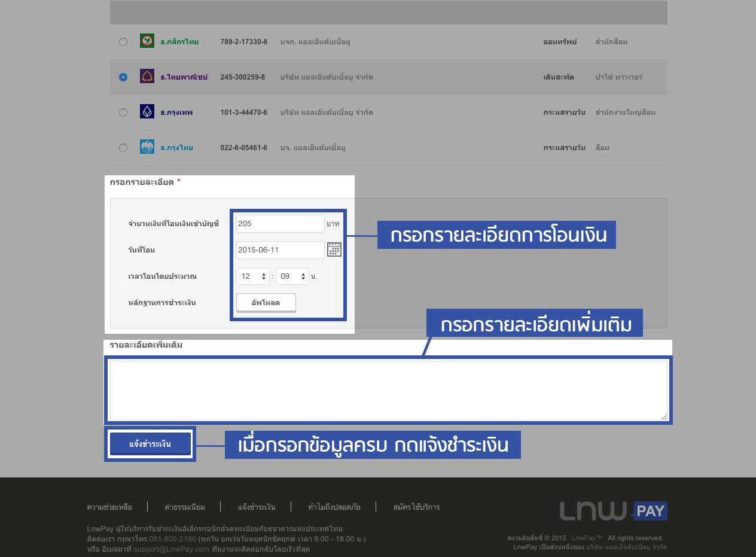Click the Kasikorn Bank logo icon
The image size is (756, 557).
(147, 41)
